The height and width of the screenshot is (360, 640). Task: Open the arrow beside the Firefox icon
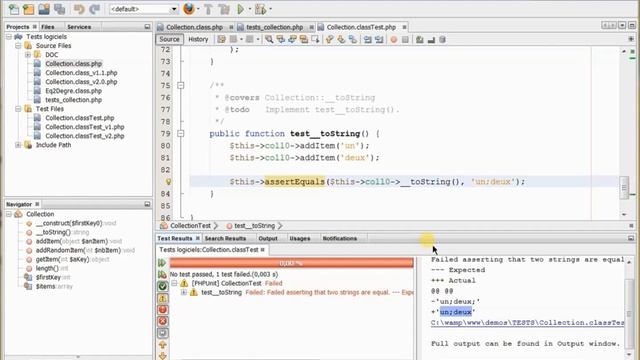pos(198,9)
